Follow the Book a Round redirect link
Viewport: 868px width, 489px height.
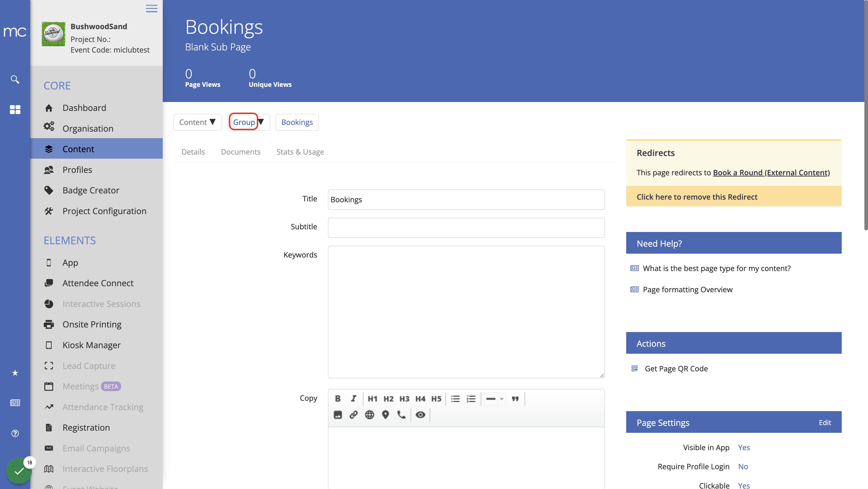771,173
